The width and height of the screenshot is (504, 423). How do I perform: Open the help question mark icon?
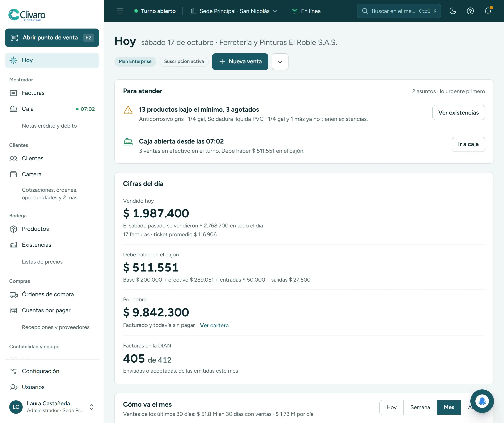(470, 11)
